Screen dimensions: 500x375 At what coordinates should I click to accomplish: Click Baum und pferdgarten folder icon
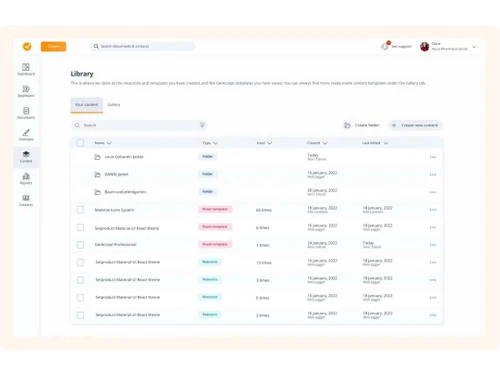click(x=97, y=192)
